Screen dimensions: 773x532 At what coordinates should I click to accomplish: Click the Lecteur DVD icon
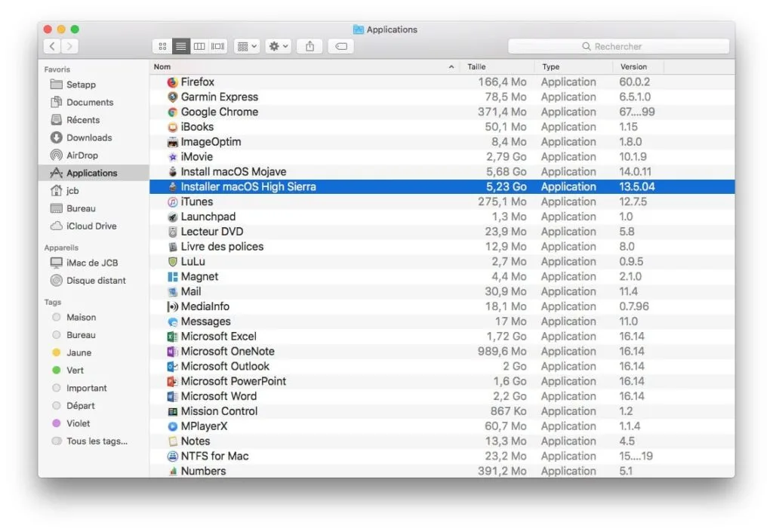[172, 232]
